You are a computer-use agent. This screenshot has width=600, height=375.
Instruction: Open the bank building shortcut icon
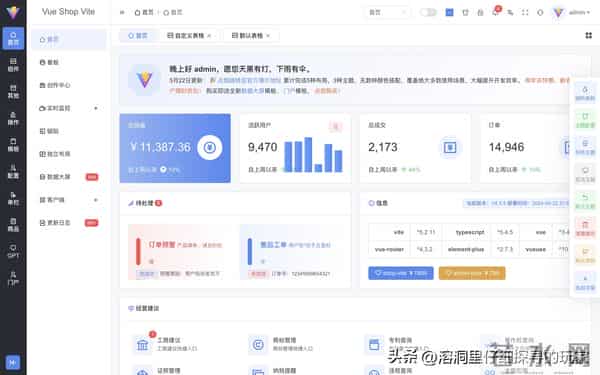tap(142, 345)
